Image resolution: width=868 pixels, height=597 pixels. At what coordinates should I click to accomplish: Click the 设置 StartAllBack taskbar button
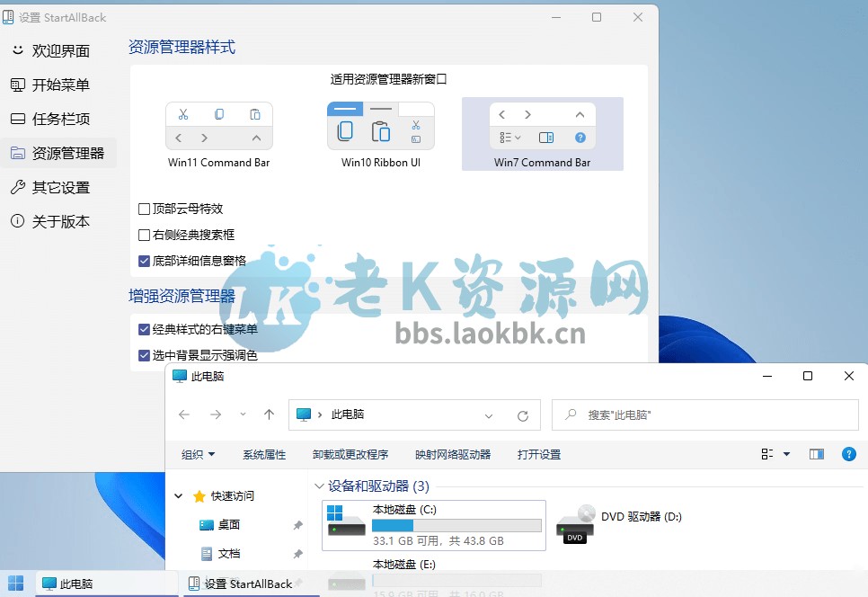coord(252,584)
